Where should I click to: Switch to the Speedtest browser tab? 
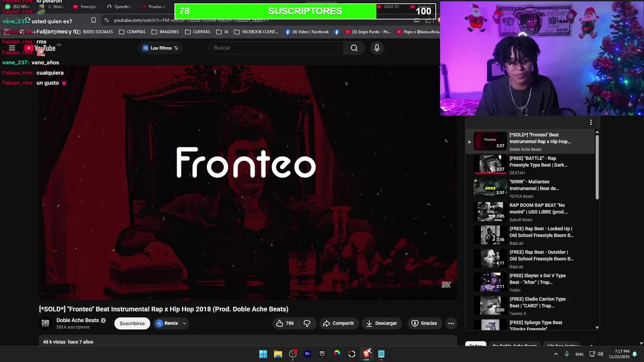tap(119, 7)
